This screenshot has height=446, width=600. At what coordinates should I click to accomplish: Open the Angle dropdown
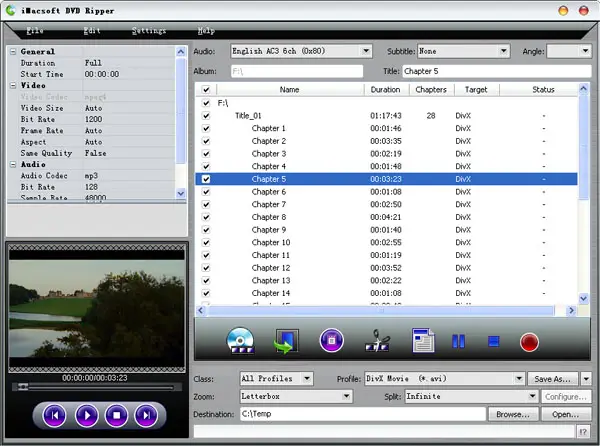pyautogui.click(x=585, y=51)
